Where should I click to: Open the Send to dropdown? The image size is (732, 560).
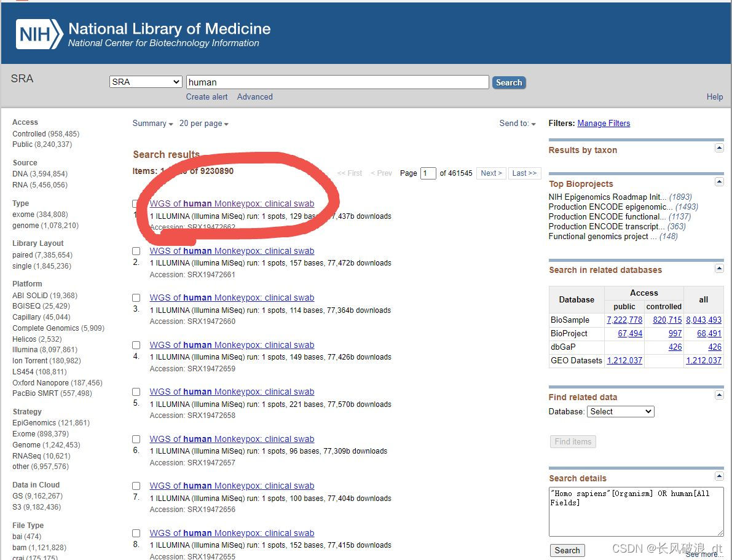(518, 124)
